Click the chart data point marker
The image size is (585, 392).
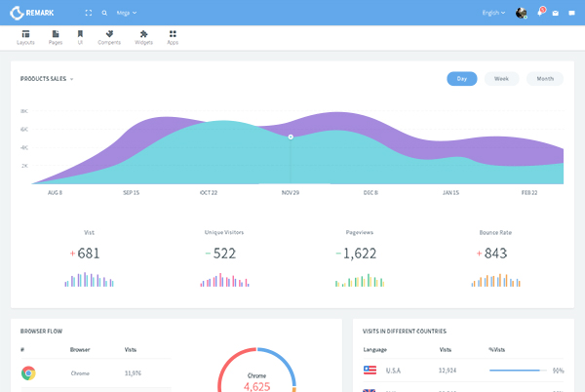[x=291, y=137]
